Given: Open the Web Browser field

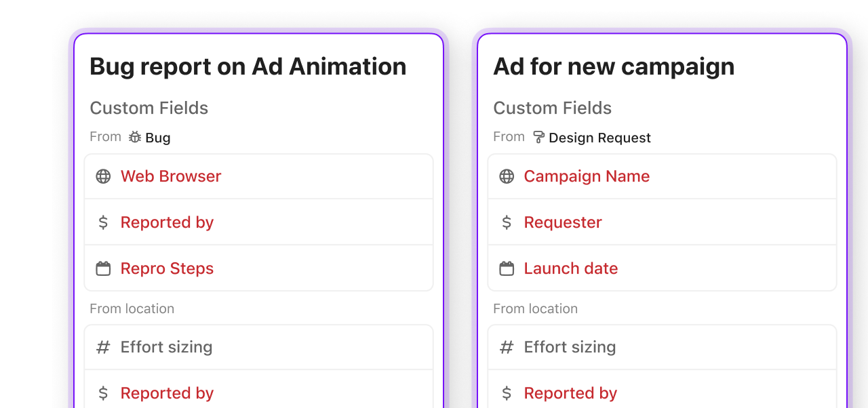Looking at the screenshot, I should 258,176.
